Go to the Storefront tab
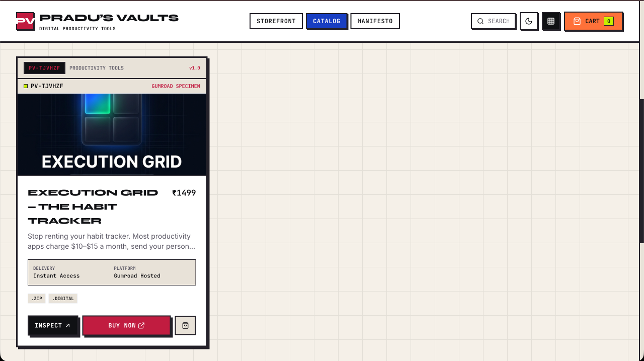 [x=276, y=21]
